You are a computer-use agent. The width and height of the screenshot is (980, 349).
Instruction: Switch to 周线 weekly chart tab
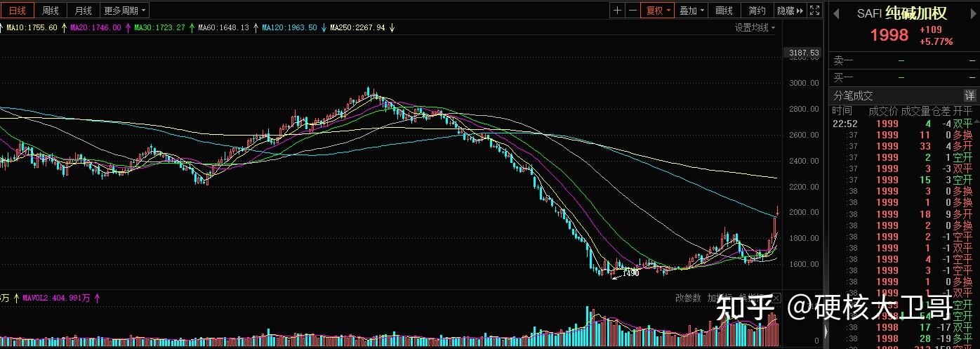(x=50, y=11)
